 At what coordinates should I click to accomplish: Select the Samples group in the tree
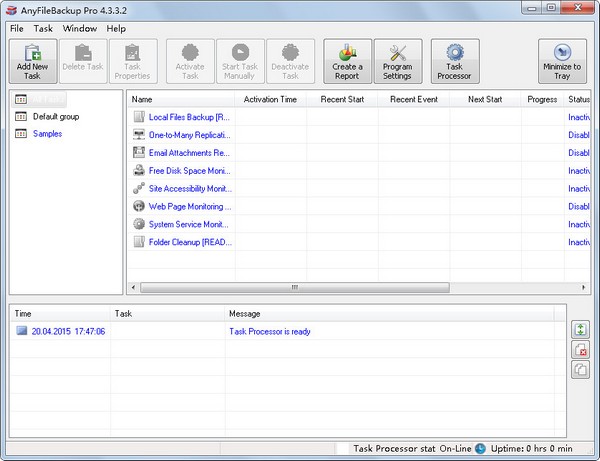(47, 134)
